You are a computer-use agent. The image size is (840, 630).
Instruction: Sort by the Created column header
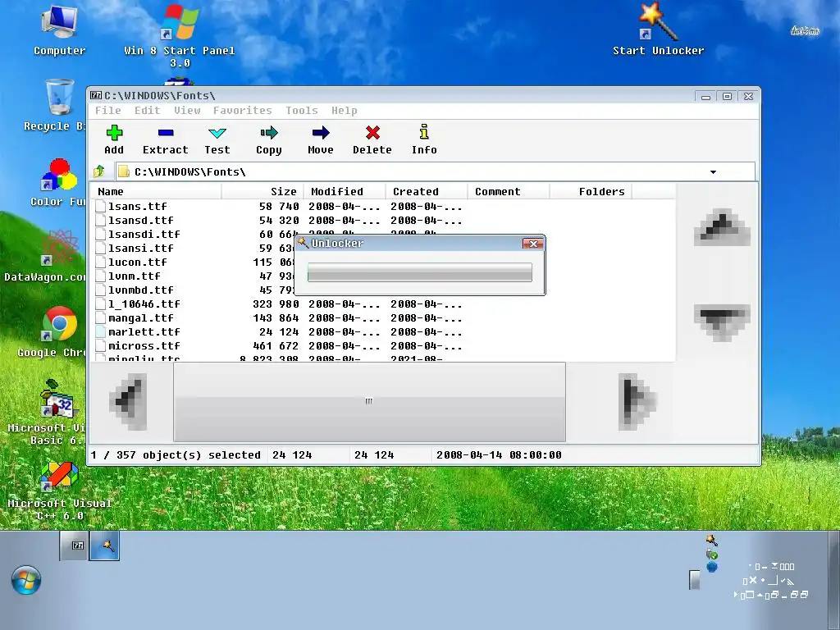[427, 191]
